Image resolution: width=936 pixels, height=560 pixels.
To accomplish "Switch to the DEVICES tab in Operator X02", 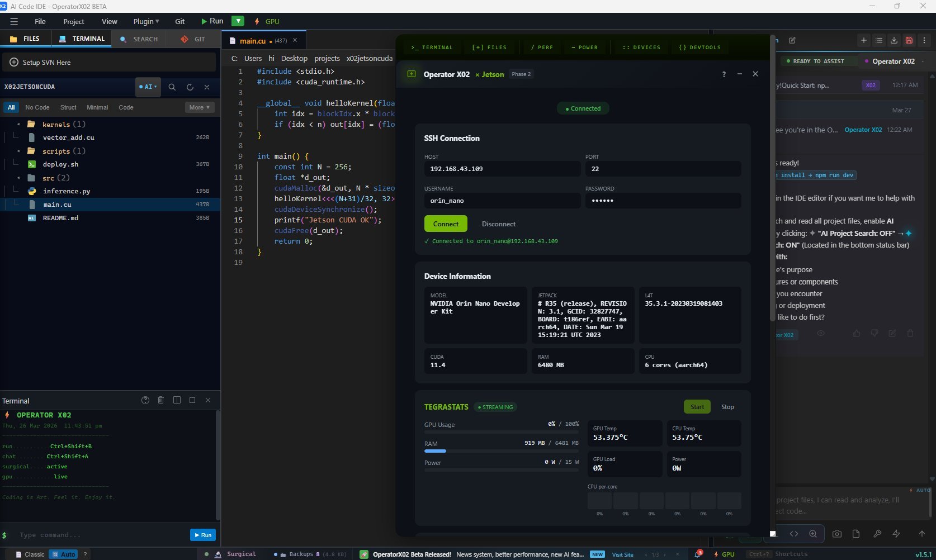I will tap(641, 48).
